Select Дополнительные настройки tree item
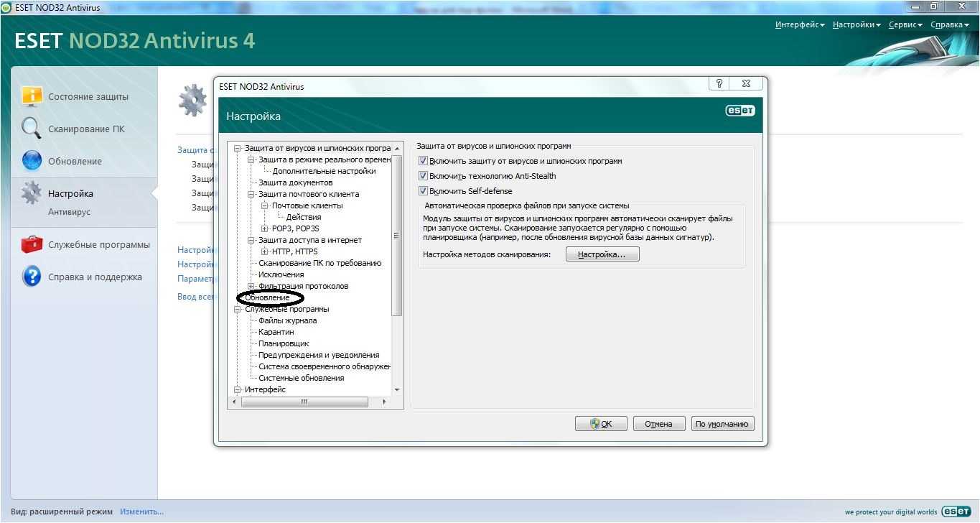The width and height of the screenshot is (980, 523). click(x=324, y=171)
